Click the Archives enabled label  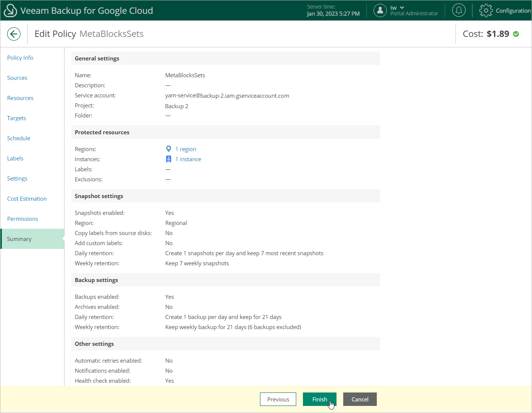click(x=97, y=307)
